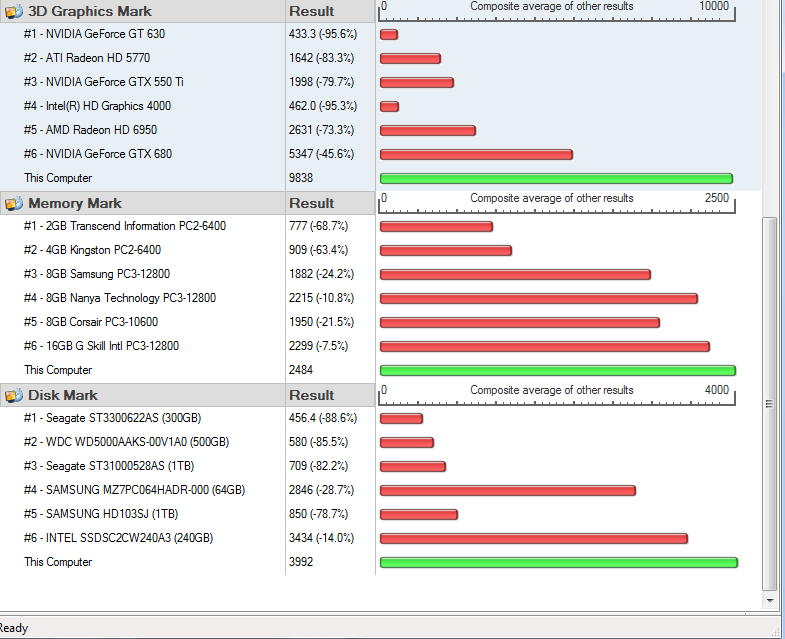Click the red bar for AMD Radeon HD 6950
This screenshot has height=639, width=785.
point(428,131)
